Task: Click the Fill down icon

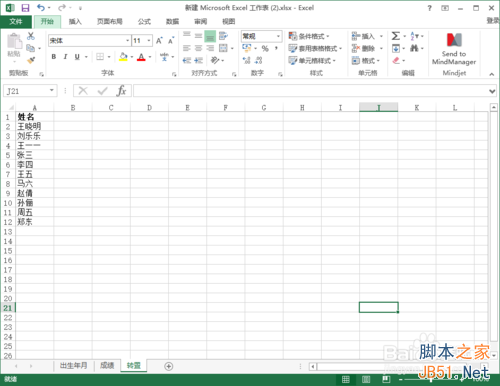Action: [x=396, y=48]
